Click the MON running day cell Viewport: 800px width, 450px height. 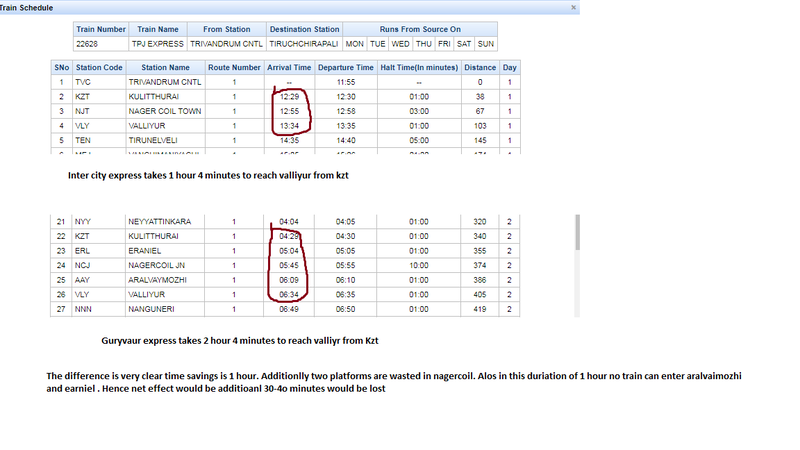tap(355, 44)
